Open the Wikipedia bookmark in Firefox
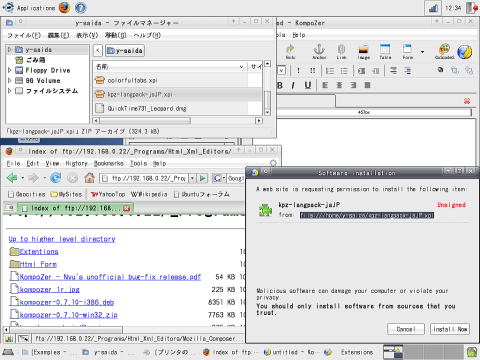Image resolution: width=480 pixels, height=360 pixels. [x=149, y=194]
